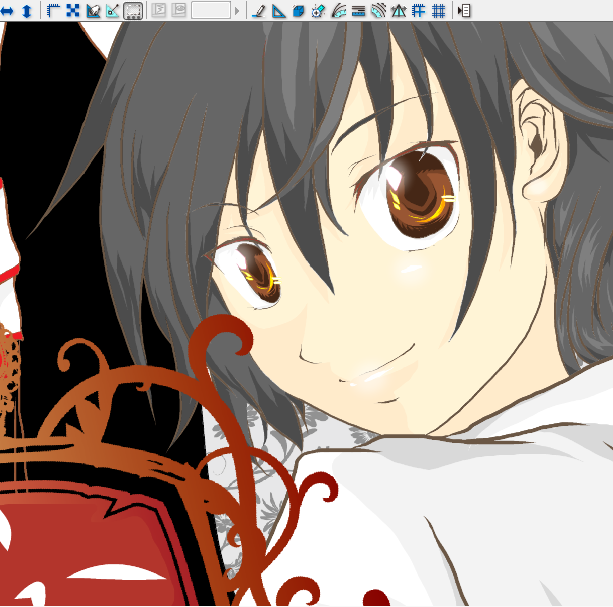Select the concentric curves ruler icon

tap(378, 11)
